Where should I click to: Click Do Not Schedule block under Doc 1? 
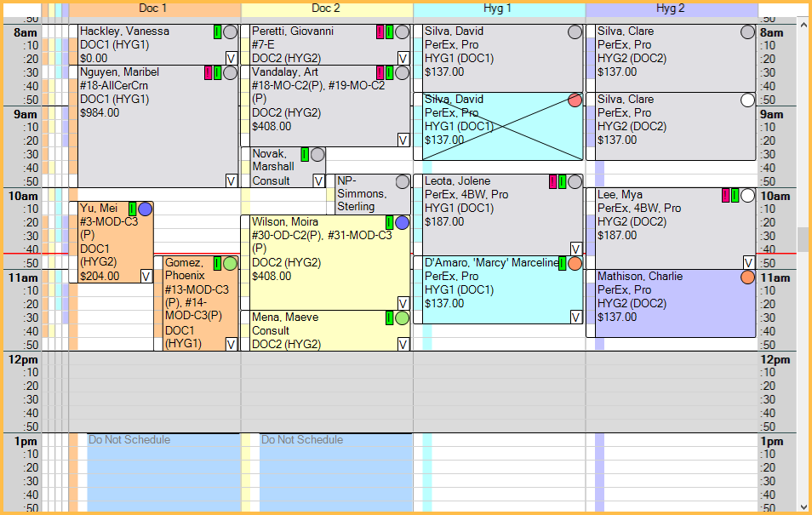[163, 472]
